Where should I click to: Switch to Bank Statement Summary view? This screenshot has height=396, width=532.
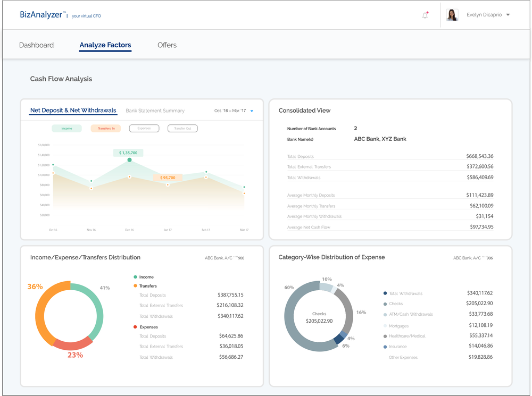[x=155, y=111]
